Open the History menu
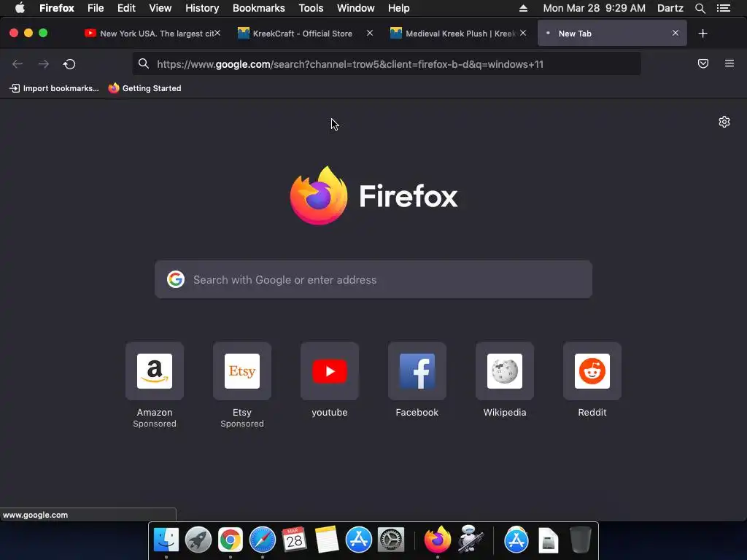 click(x=202, y=8)
